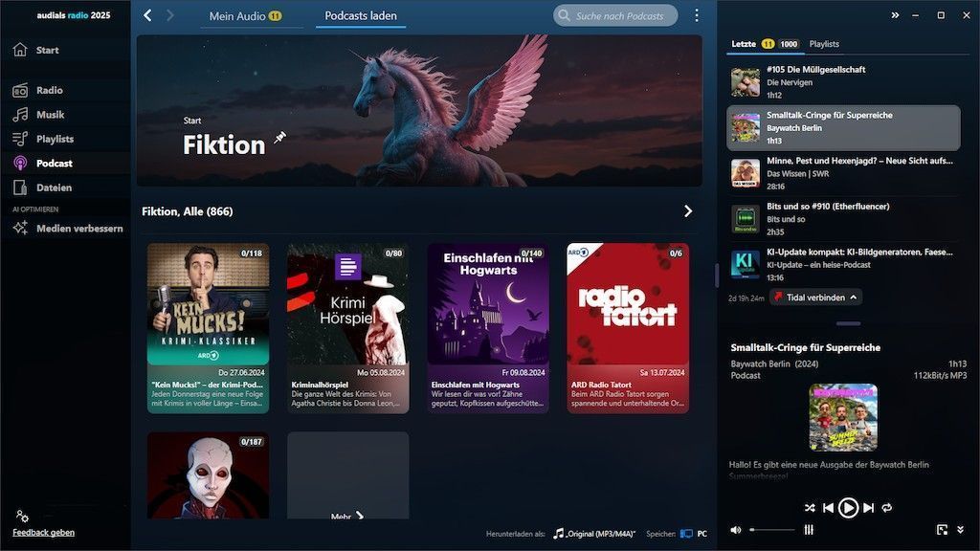The height and width of the screenshot is (551, 980).
Task: Go back with the navigation arrow
Action: (147, 15)
